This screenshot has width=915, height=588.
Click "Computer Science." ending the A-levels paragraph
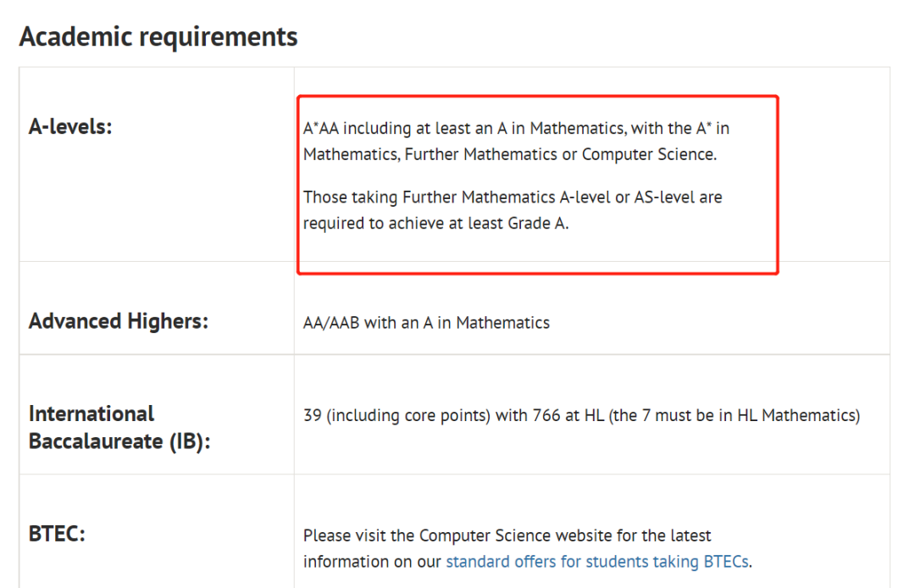pyautogui.click(x=649, y=155)
